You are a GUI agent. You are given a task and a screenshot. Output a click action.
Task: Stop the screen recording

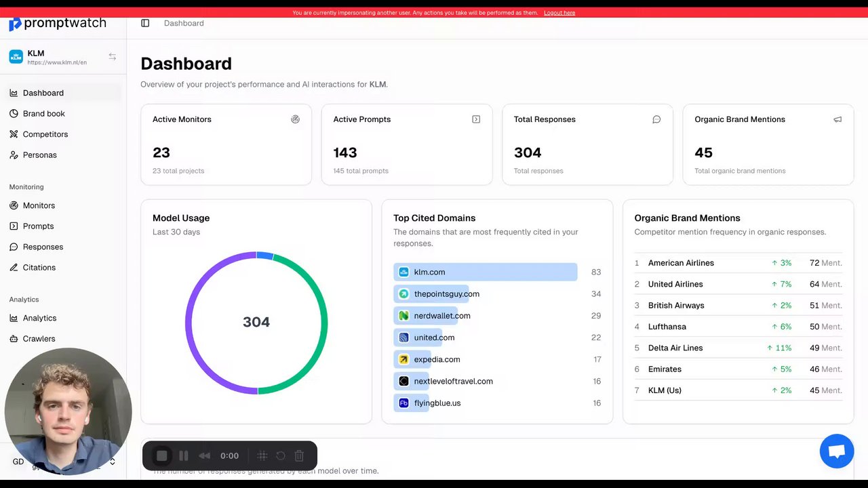point(161,456)
